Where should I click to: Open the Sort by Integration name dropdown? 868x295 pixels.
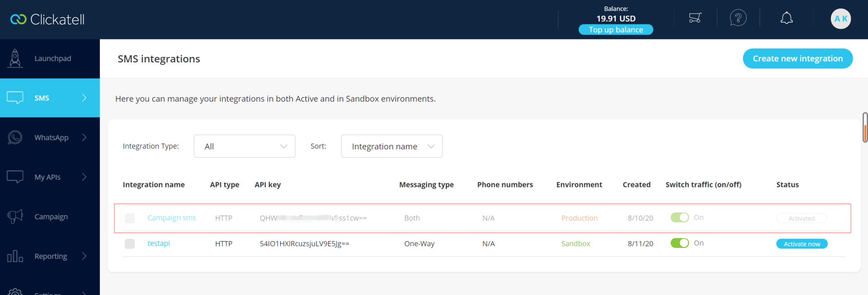(392, 146)
